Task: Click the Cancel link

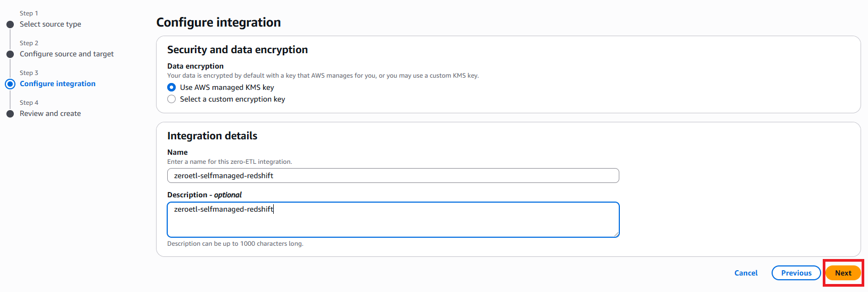Action: point(746,273)
